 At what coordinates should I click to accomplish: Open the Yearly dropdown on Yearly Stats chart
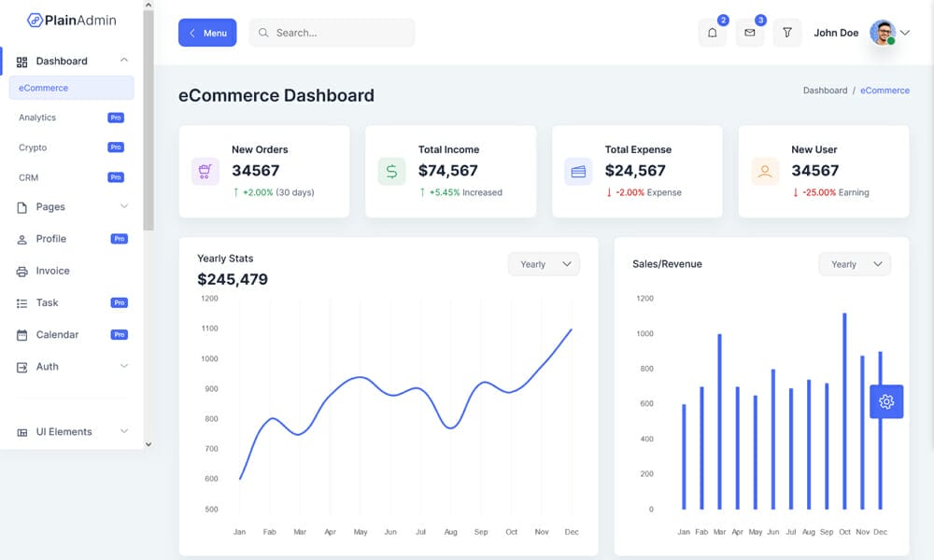click(x=544, y=264)
